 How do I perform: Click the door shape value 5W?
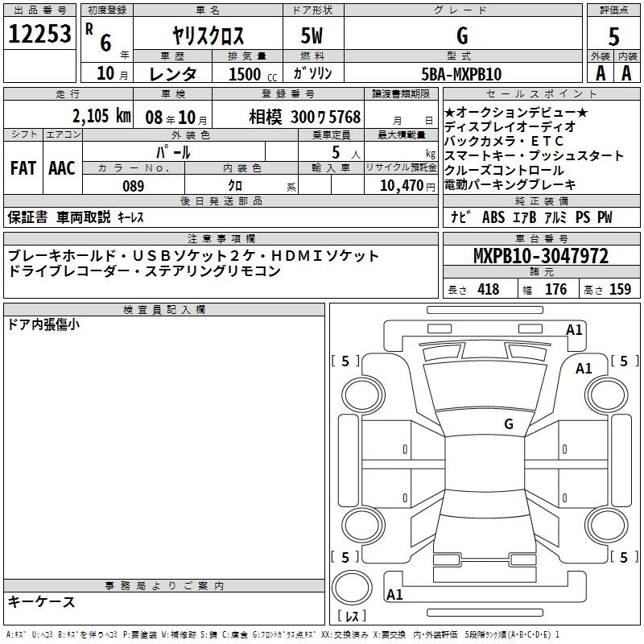pyautogui.click(x=312, y=35)
